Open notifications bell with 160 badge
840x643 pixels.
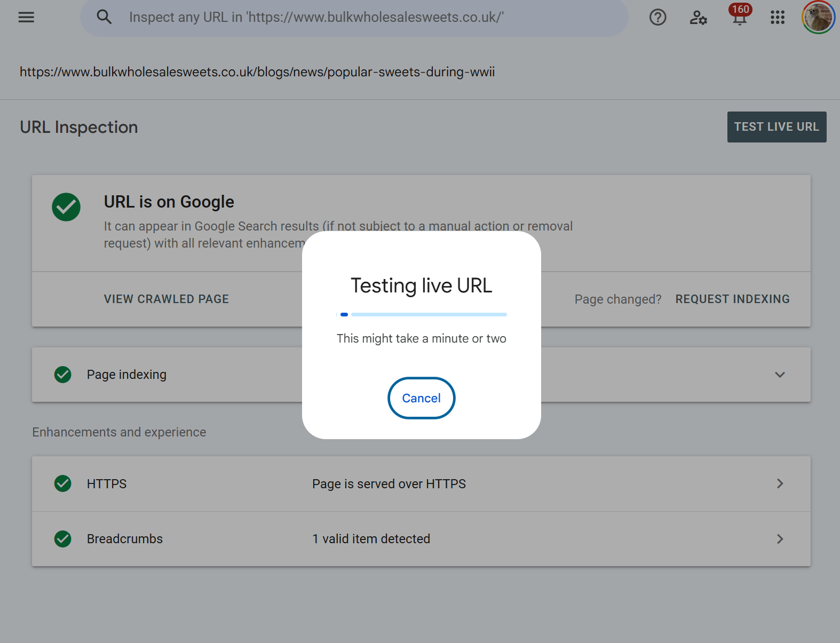pyautogui.click(x=739, y=18)
